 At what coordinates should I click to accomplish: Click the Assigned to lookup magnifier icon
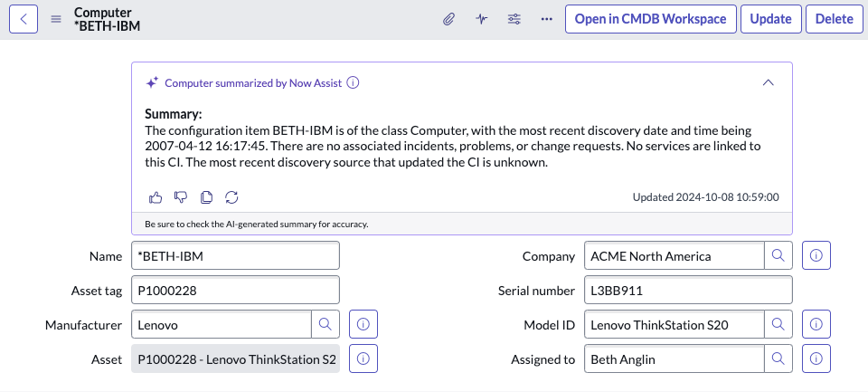click(x=778, y=359)
